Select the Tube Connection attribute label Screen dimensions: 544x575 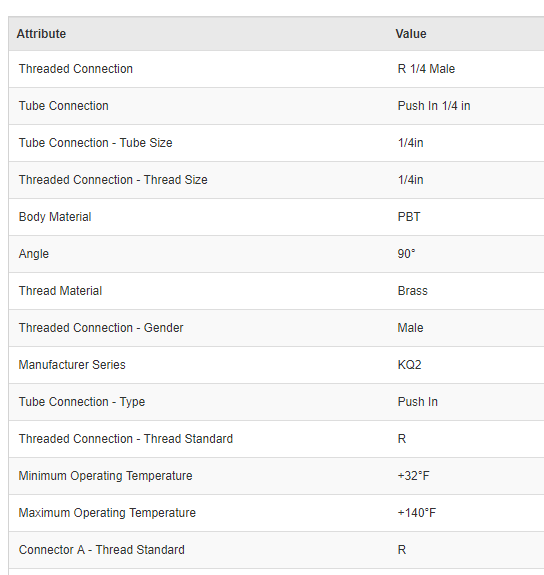[x=64, y=106]
